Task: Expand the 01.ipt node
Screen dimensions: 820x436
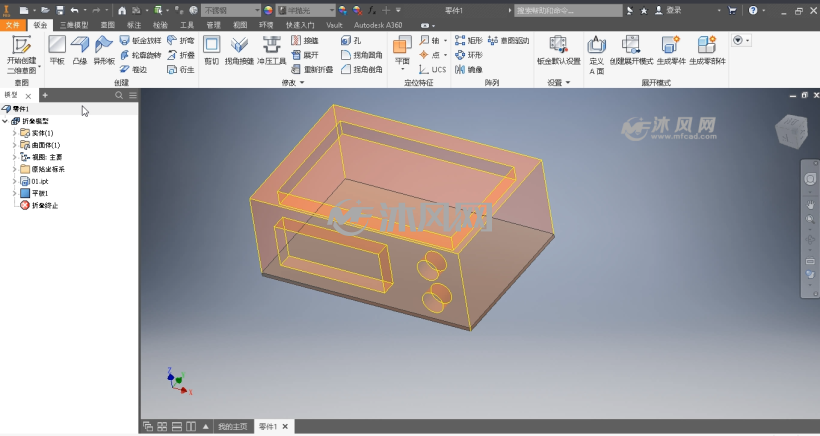Action: click(15, 181)
